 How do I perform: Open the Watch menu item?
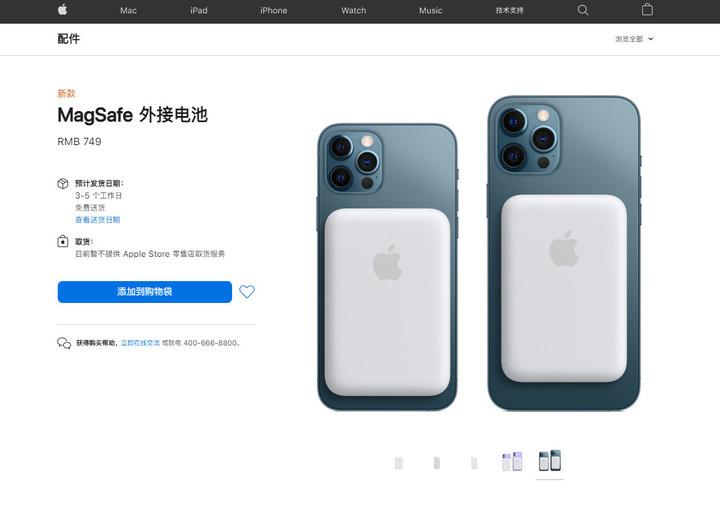(x=354, y=10)
